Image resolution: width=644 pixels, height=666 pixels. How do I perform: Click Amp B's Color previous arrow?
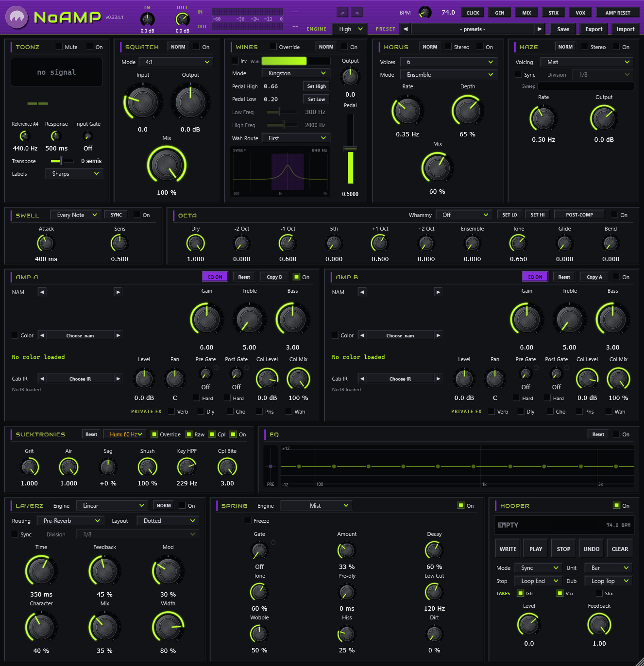[362, 335]
